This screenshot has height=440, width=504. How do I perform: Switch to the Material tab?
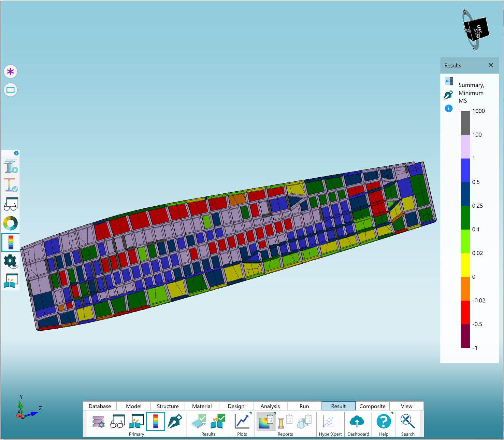click(202, 406)
